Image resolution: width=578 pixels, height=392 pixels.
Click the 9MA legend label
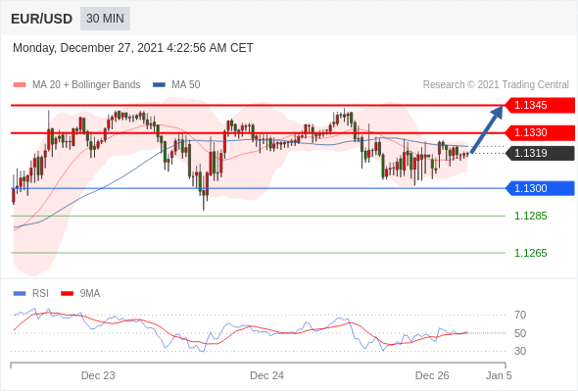point(90,294)
